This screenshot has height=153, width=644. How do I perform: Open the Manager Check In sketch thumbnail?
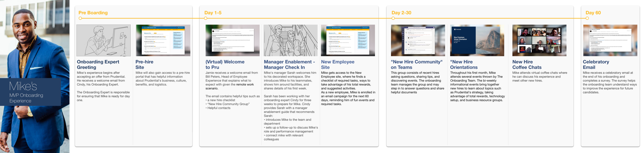point(291,40)
